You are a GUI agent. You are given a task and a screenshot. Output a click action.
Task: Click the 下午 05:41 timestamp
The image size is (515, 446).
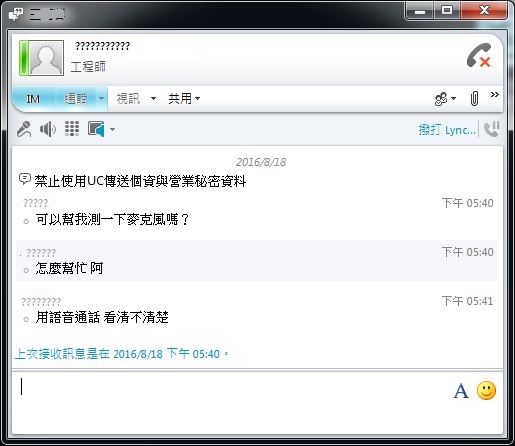[x=468, y=301]
